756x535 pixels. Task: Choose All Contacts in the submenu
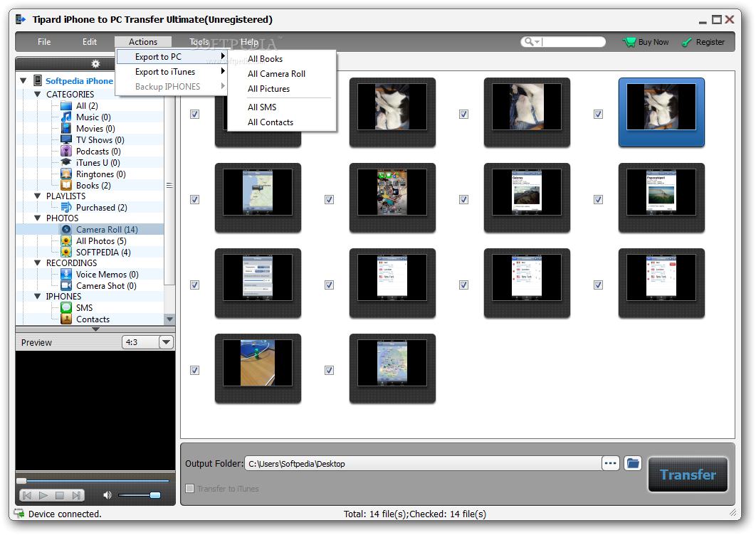tap(271, 122)
